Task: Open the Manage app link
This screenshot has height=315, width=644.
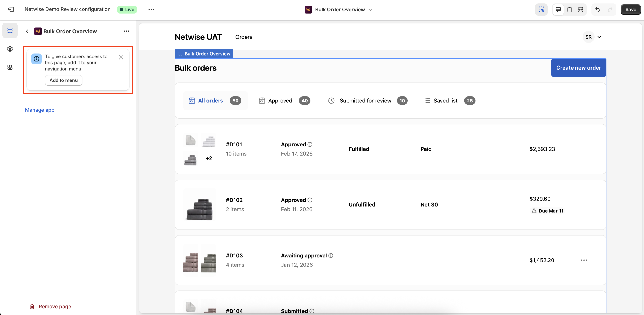Action: [39, 110]
